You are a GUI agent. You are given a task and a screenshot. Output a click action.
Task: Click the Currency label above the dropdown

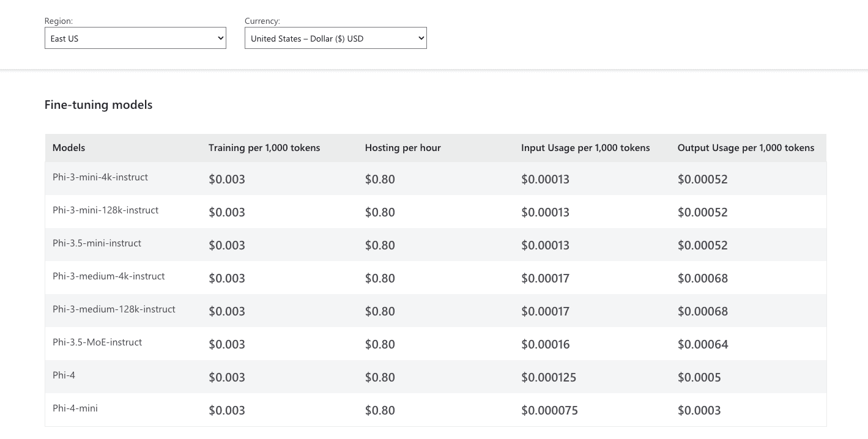click(262, 21)
